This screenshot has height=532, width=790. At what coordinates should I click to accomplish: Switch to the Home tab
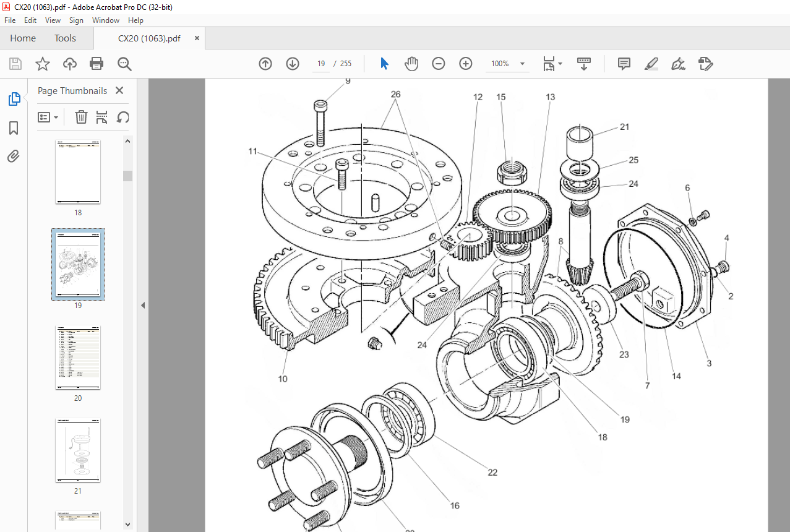click(x=23, y=38)
